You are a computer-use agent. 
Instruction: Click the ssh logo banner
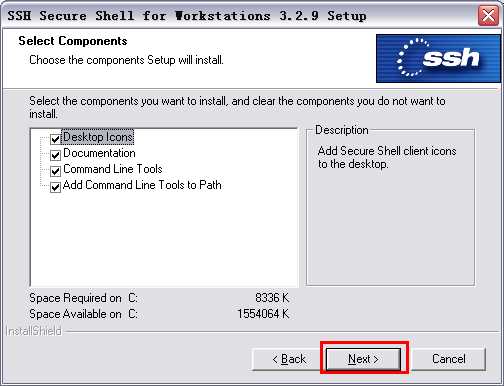(x=438, y=58)
